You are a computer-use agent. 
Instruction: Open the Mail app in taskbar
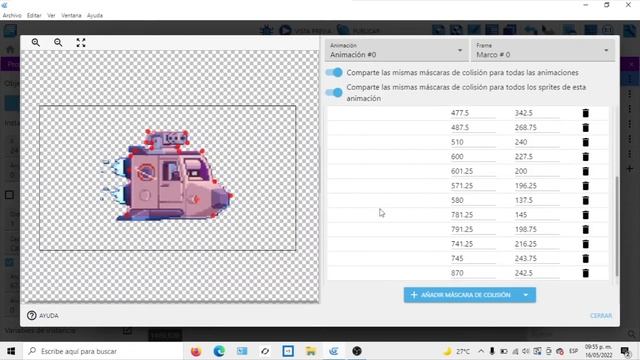point(242,351)
